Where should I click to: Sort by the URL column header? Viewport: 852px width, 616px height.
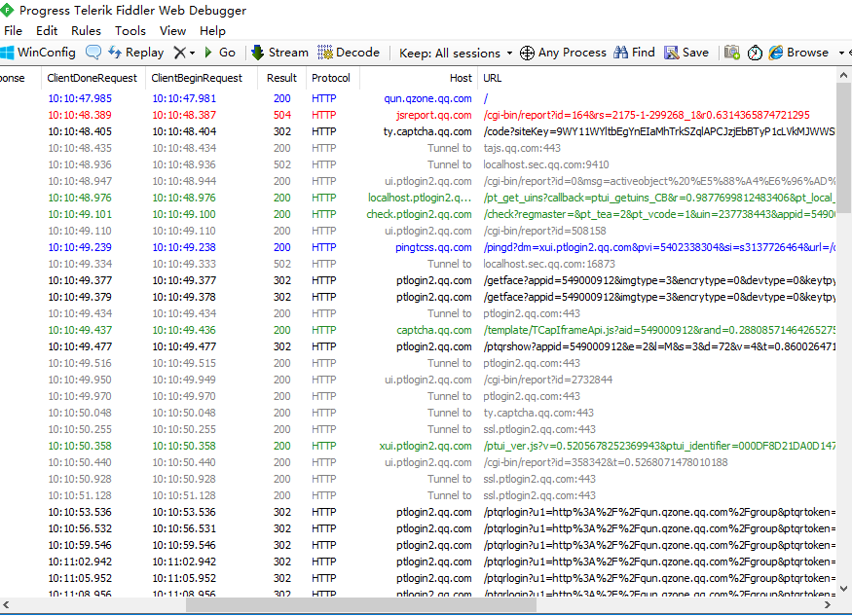click(x=657, y=78)
